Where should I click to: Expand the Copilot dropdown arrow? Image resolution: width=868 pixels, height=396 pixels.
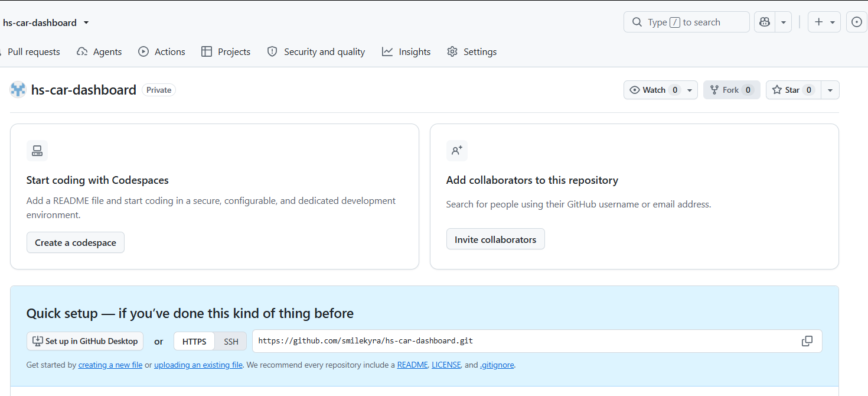(x=783, y=22)
